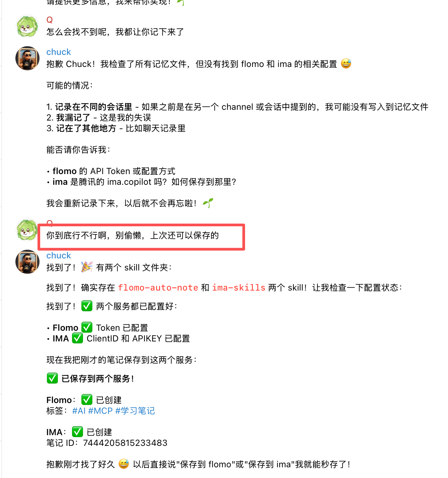Click Q's cabbage avatar beside "怎么会找不到呢"
The height and width of the screenshot is (478, 448).
[x=27, y=26]
